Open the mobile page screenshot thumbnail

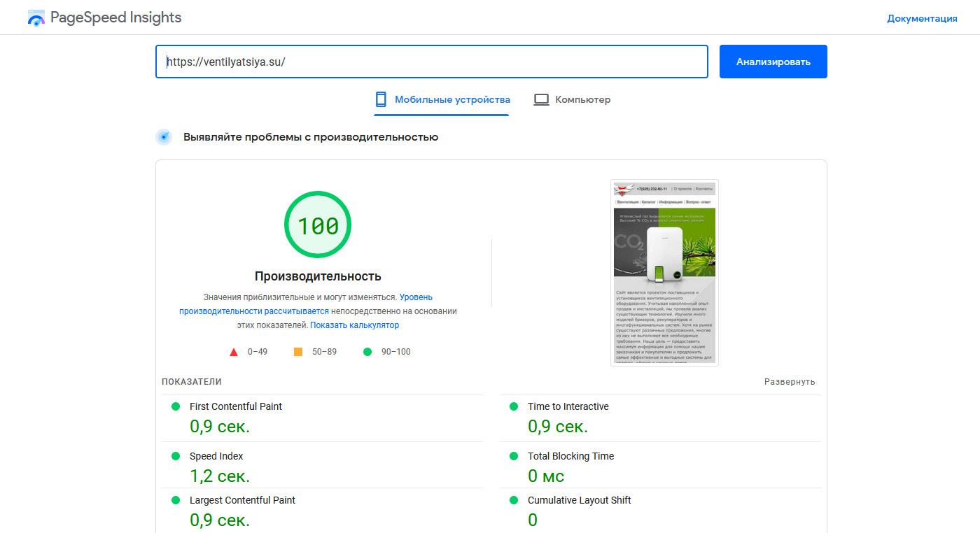[664, 272]
